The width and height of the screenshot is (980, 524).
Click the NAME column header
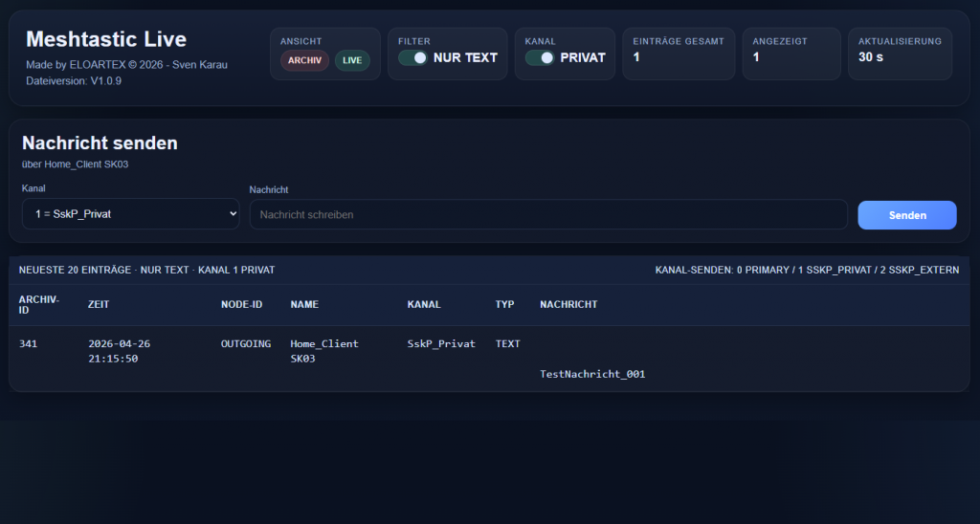pyautogui.click(x=304, y=304)
